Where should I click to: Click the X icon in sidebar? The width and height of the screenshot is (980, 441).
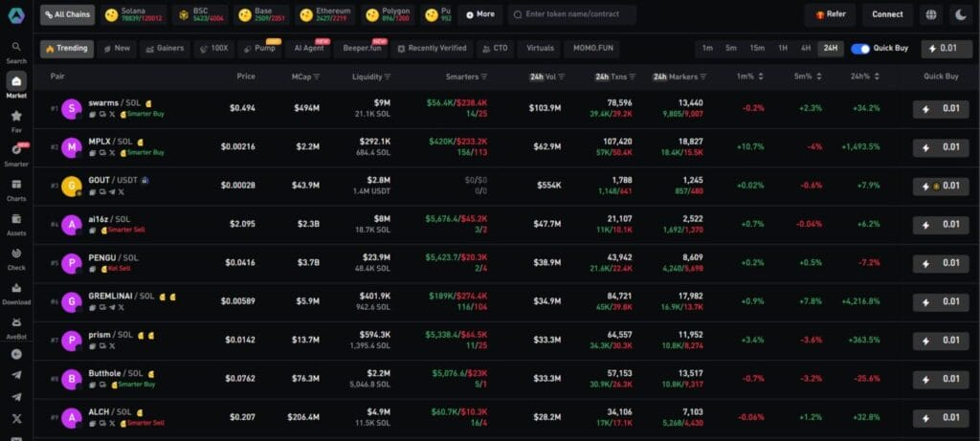click(16, 418)
